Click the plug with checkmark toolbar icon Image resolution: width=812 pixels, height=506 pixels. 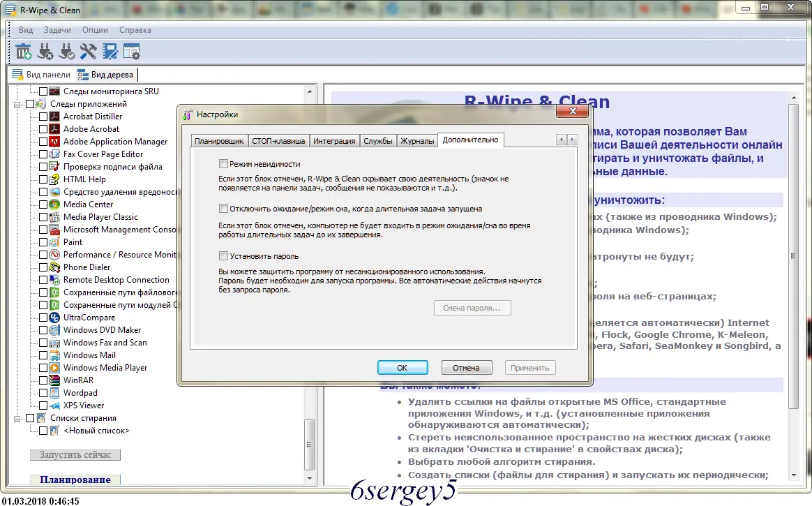tap(67, 51)
